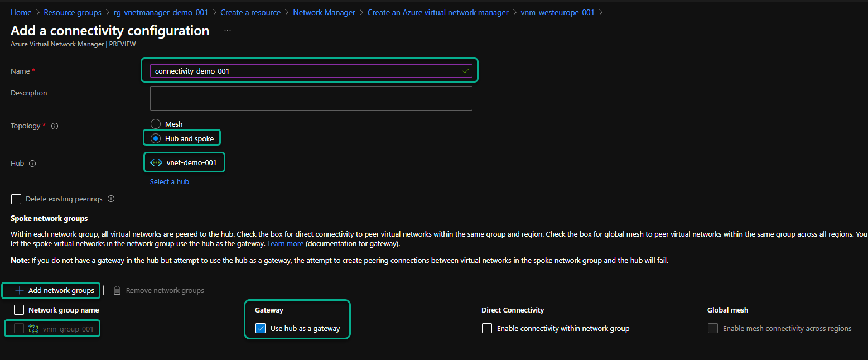
Task: Click the Topology info icon
Action: (x=55, y=126)
